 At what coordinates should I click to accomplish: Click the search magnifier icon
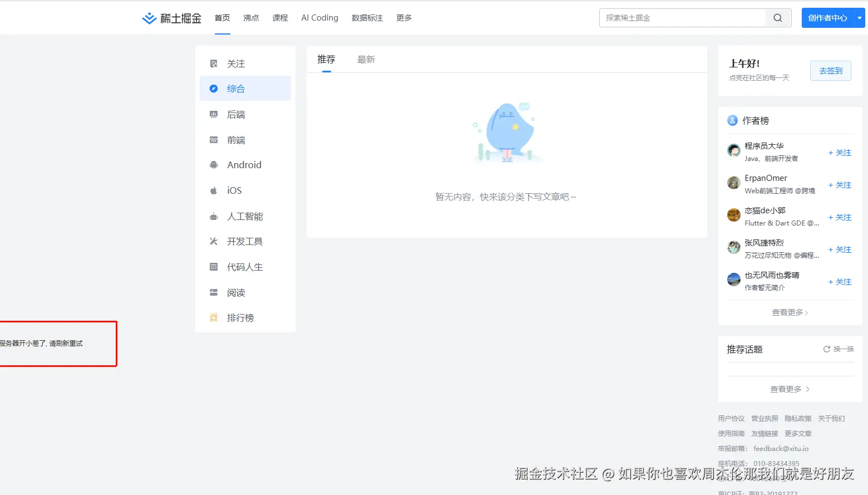(777, 17)
